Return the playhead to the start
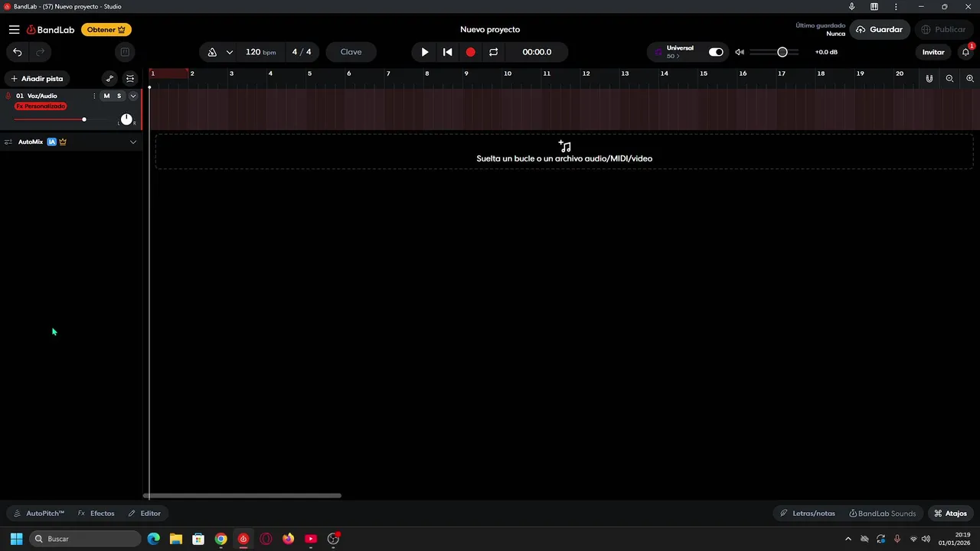Image resolution: width=980 pixels, height=551 pixels. pos(448,52)
